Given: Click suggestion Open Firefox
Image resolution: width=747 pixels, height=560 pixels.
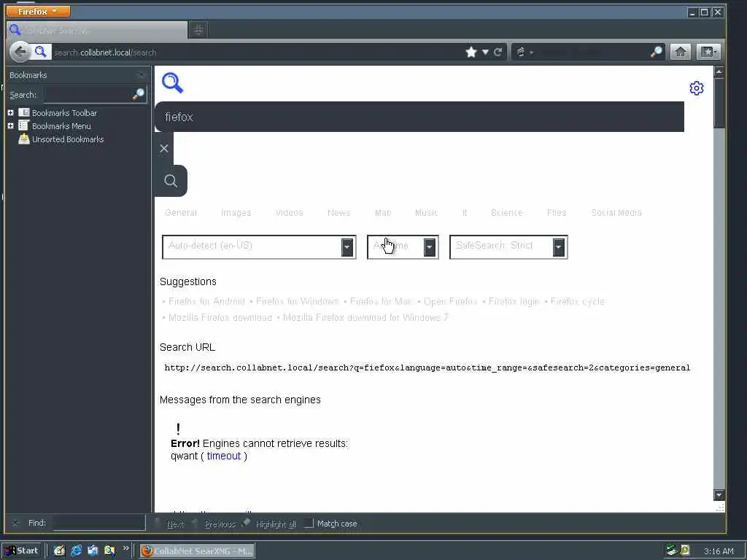Looking at the screenshot, I should (450, 301).
